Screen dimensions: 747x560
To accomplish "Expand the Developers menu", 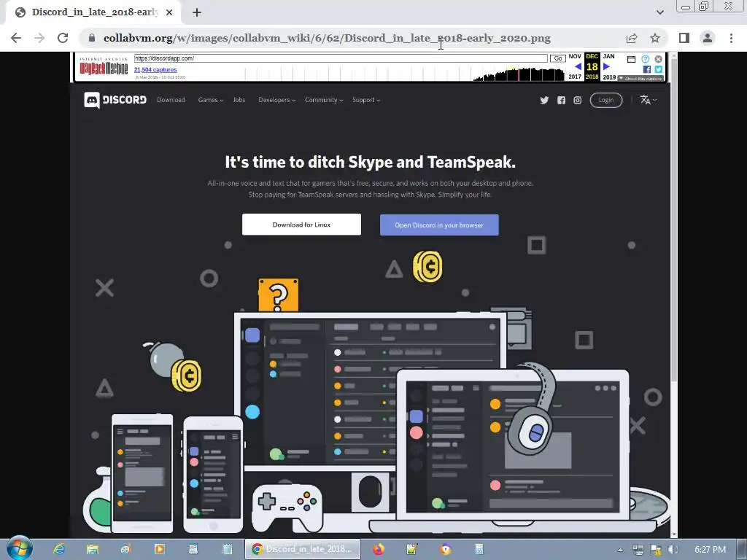I will pyautogui.click(x=276, y=100).
